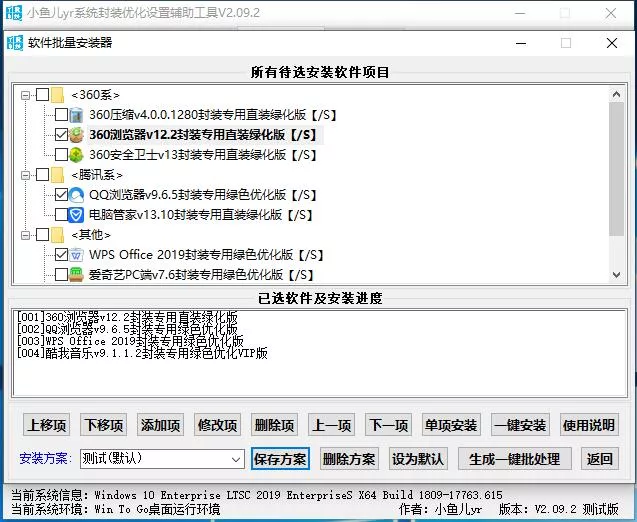Enable the 爱奇艺PC端v7.6 checkbox
Screen dimensions: 637x522
pyautogui.click(x=61, y=275)
